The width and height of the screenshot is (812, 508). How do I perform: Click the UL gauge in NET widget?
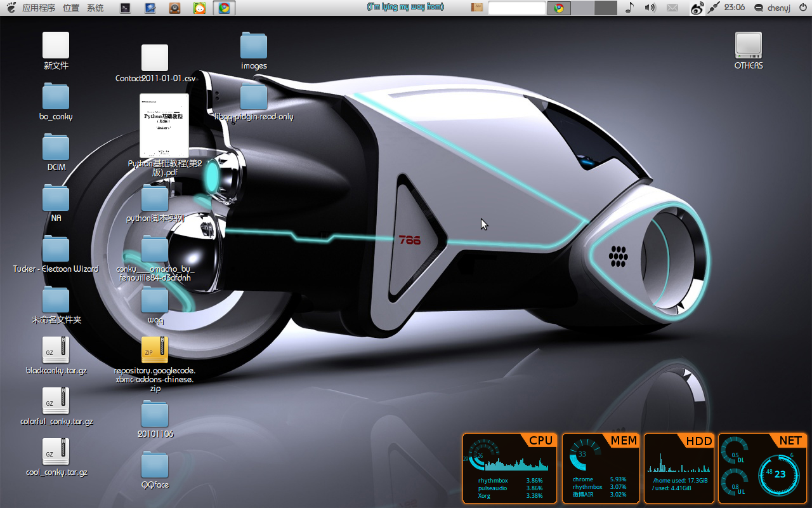coord(735,483)
